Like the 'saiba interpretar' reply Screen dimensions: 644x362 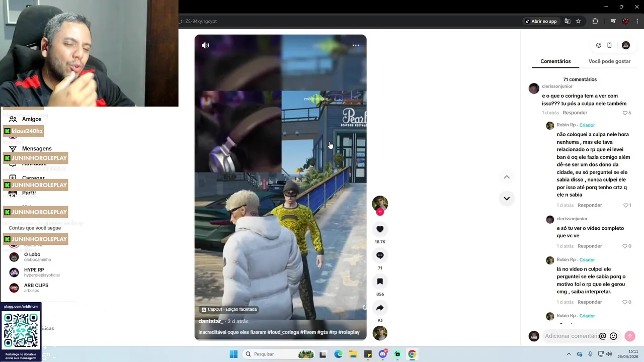coord(625,303)
